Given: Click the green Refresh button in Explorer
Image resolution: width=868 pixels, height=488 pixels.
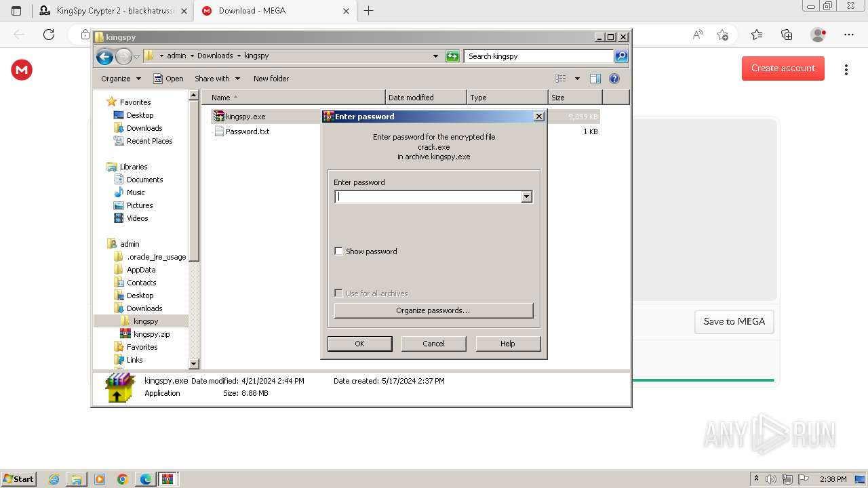Looking at the screenshot, I should tap(452, 56).
